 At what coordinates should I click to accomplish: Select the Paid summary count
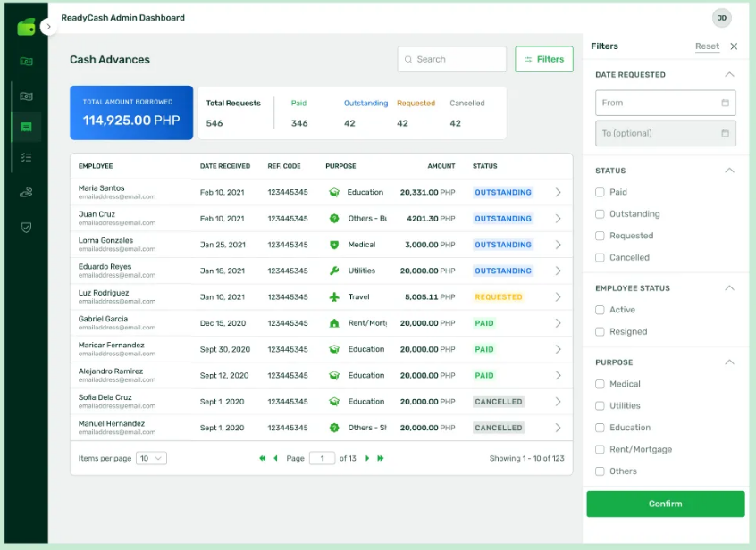tap(299, 123)
